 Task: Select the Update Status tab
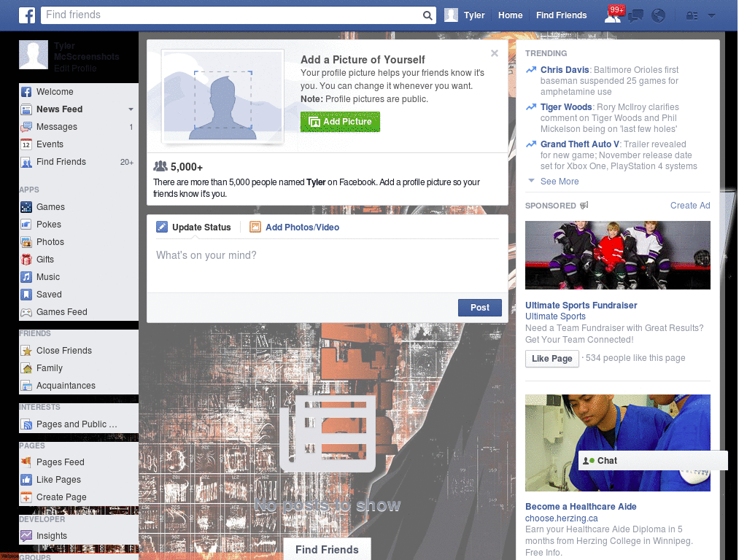193,227
